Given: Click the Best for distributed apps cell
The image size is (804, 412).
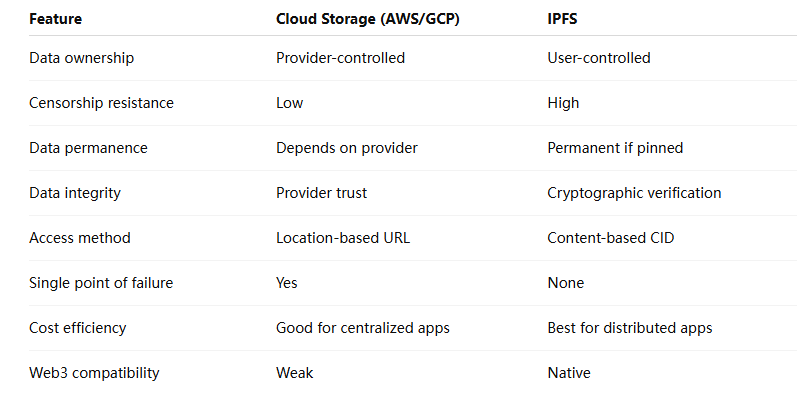Looking at the screenshot, I should tap(629, 328).
